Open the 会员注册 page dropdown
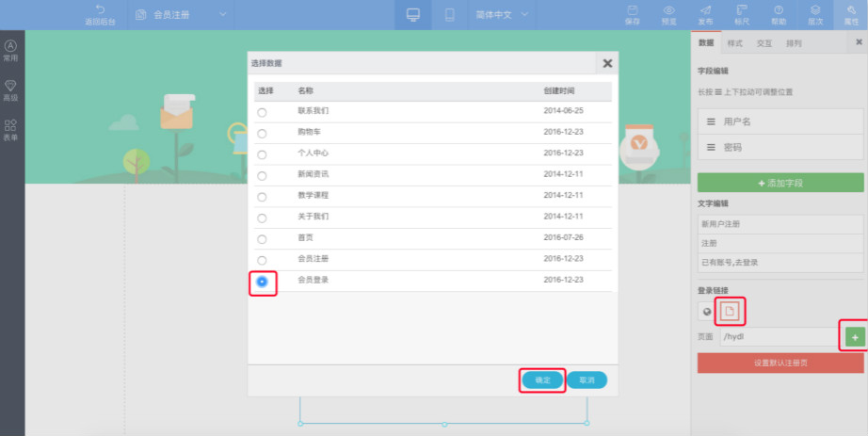Screen dimensions: 868x436 (223, 14)
